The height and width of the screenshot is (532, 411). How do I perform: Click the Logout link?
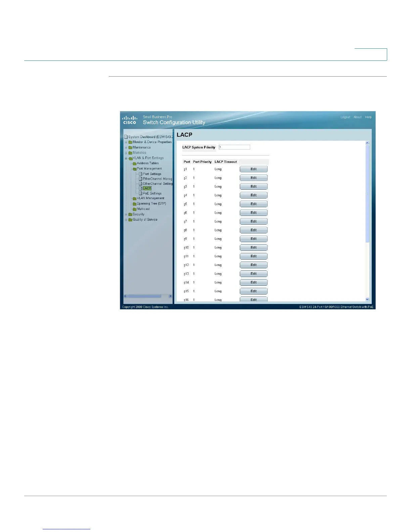pyautogui.click(x=345, y=117)
